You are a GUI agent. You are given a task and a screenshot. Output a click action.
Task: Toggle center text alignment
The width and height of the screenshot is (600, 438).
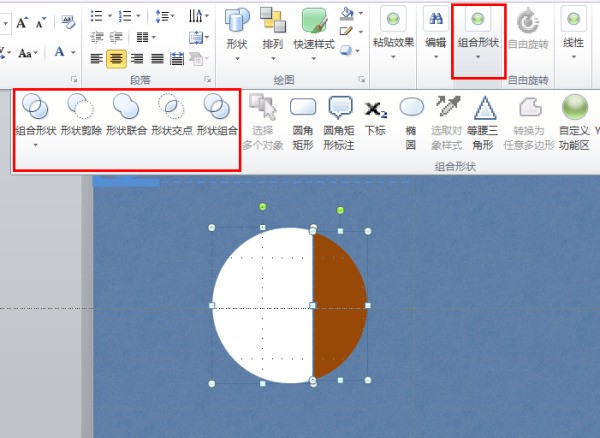[x=116, y=58]
